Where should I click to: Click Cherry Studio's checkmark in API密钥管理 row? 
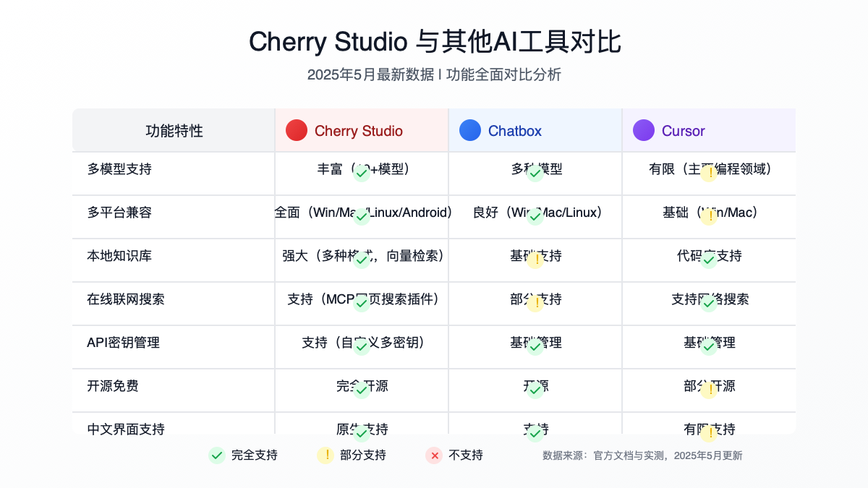click(x=362, y=347)
